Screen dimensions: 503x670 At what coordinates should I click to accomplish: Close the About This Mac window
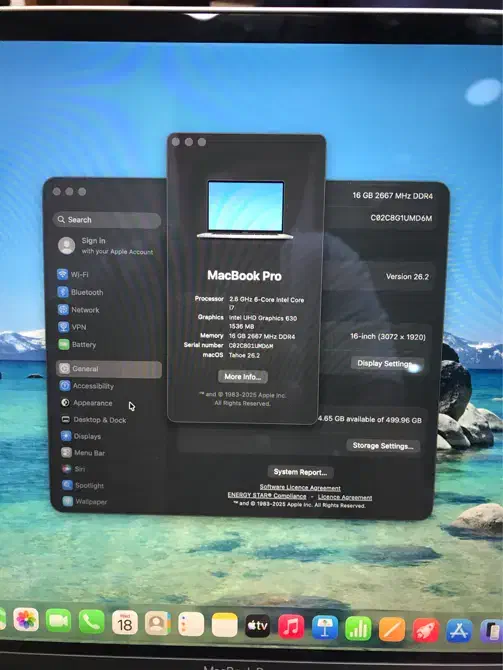176,142
